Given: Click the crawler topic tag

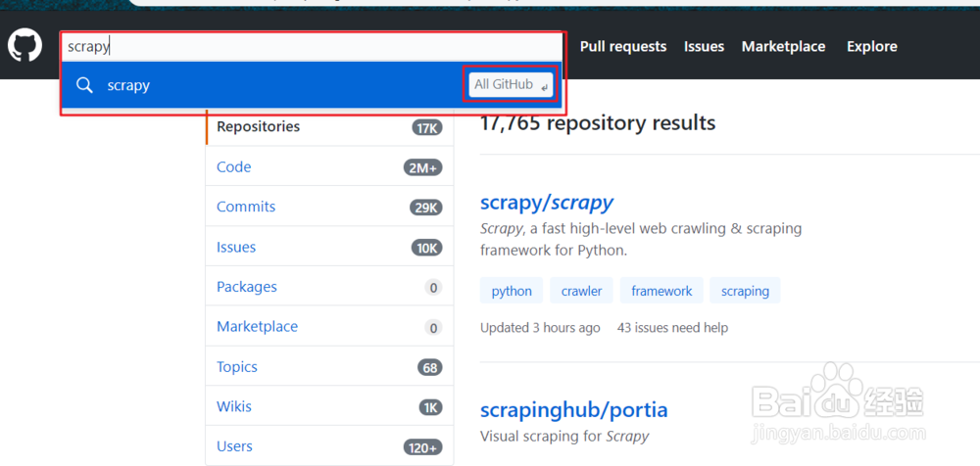Looking at the screenshot, I should [581, 291].
